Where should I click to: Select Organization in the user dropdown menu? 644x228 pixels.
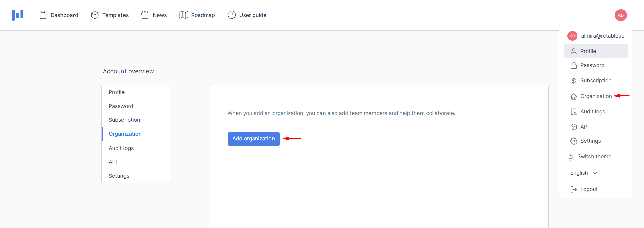pos(596,96)
